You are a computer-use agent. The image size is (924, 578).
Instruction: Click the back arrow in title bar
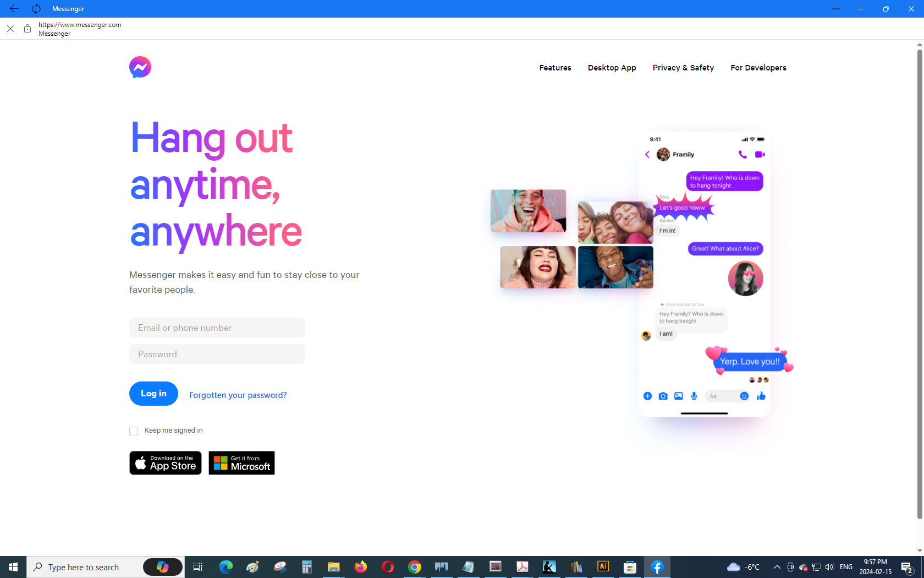14,9
